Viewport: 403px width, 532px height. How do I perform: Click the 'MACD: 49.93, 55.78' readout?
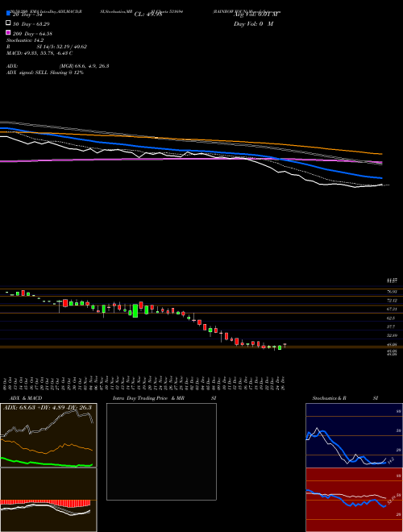click(39, 53)
